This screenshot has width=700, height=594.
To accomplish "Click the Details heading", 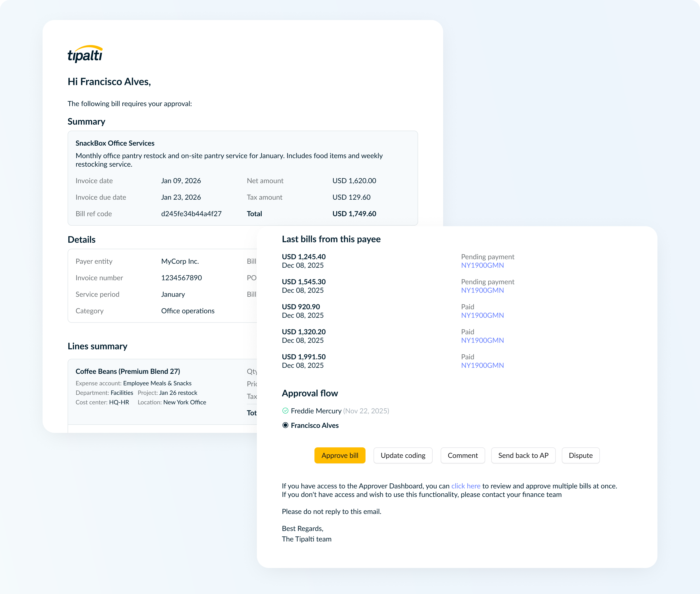I will [x=82, y=240].
